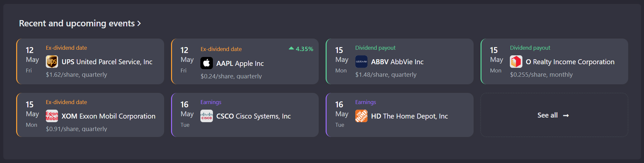Click the Realty Income logo icon
The height and width of the screenshot is (163, 644).
516,62
